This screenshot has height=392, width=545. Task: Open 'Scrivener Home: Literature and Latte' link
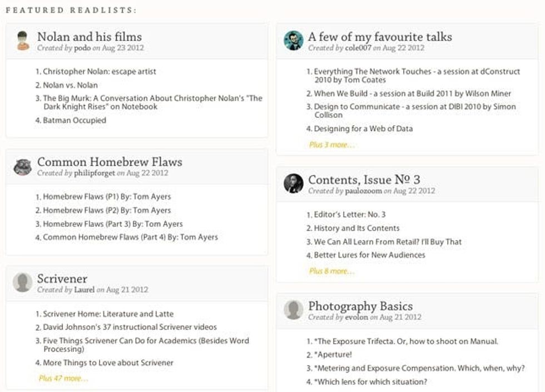point(108,314)
